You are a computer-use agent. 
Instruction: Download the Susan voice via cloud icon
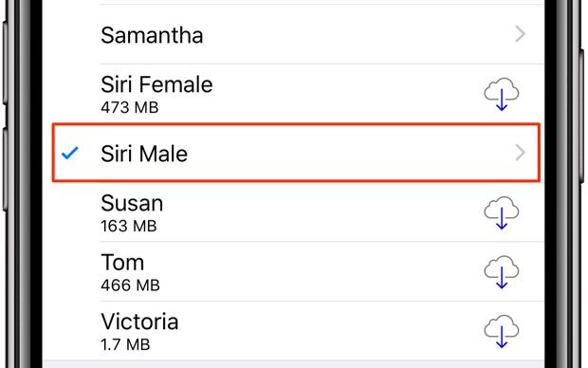click(x=502, y=212)
